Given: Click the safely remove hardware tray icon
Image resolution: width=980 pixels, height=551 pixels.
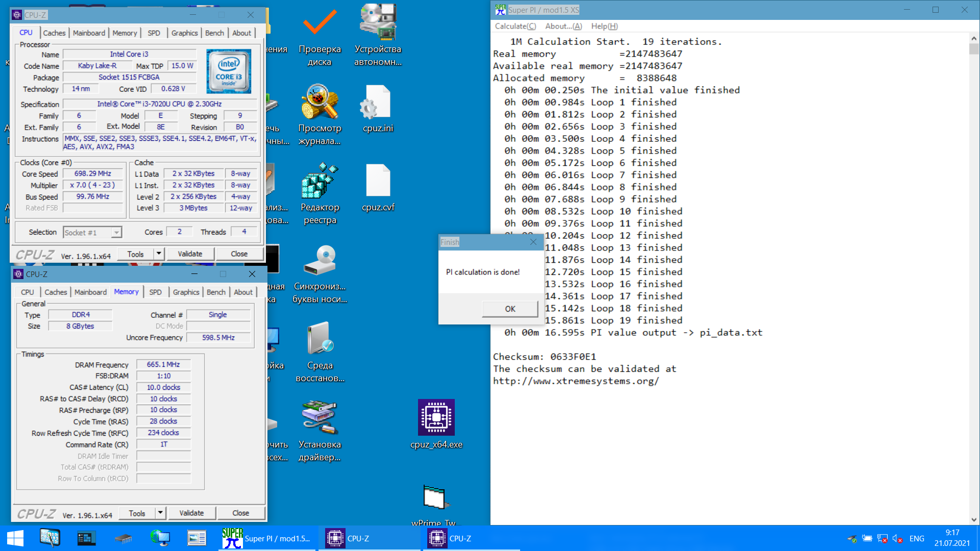Looking at the screenshot, I should pos(852,538).
